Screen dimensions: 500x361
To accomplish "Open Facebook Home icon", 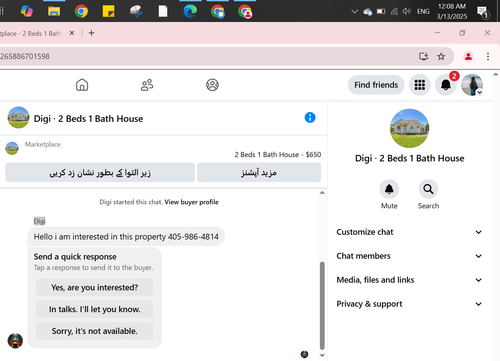I will [82, 85].
